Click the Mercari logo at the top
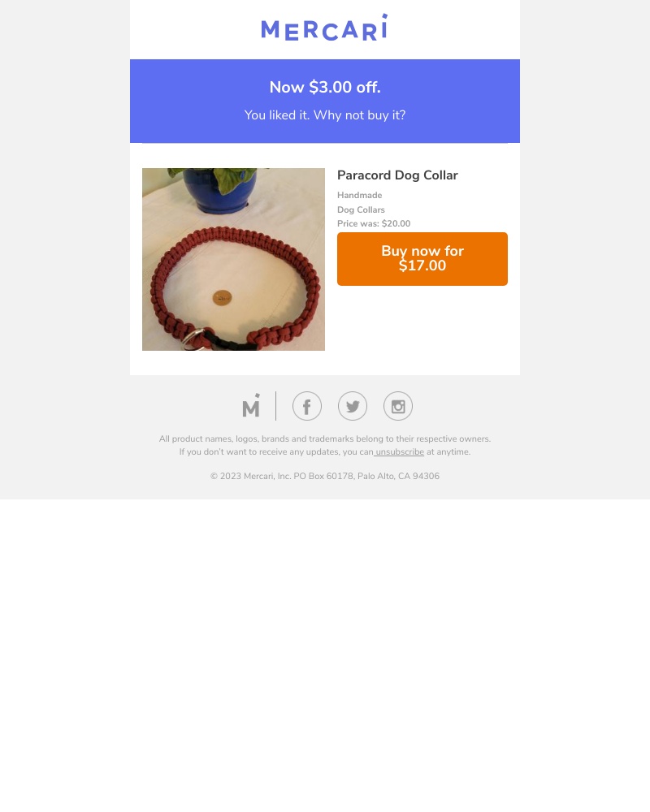This screenshot has height=812, width=650. [324, 28]
